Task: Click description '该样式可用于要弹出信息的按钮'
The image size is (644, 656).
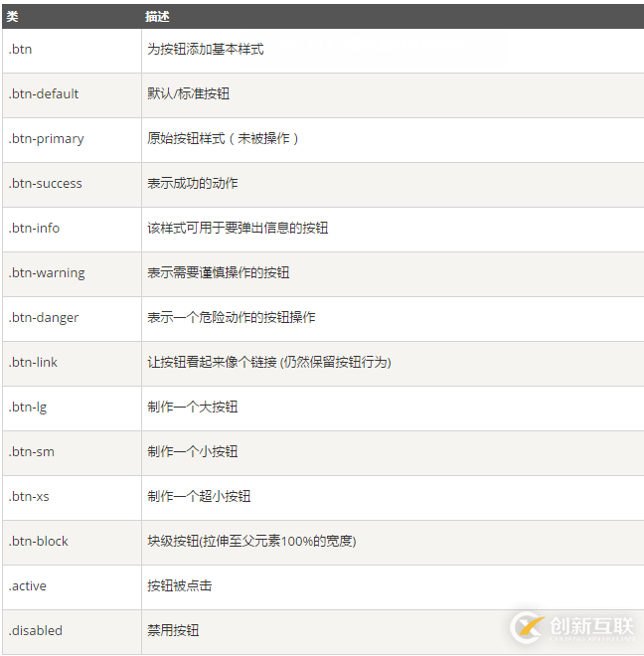Action: tap(238, 228)
